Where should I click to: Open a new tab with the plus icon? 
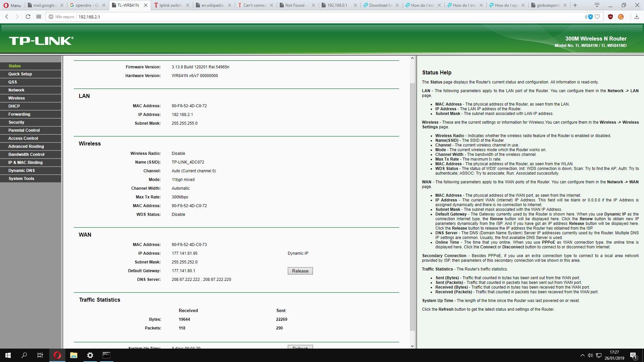pos(575,5)
